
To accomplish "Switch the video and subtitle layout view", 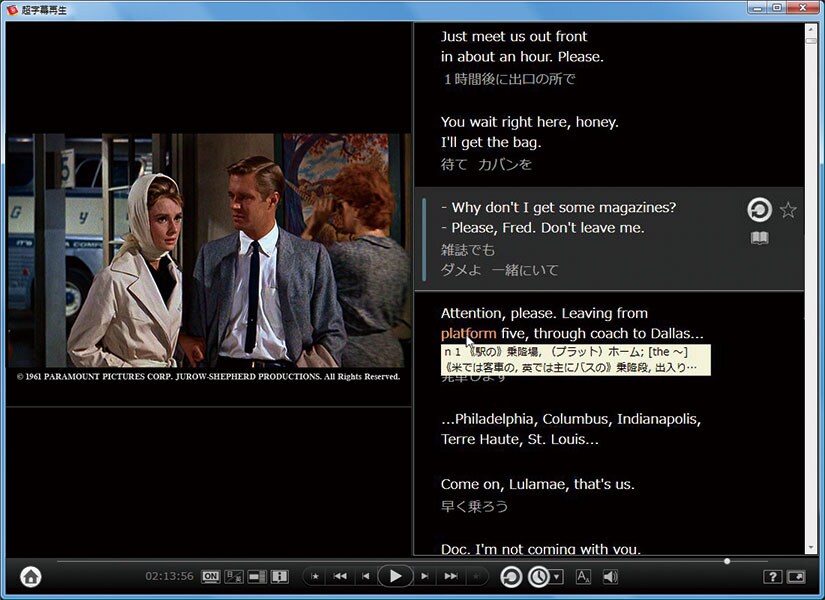I will coord(257,576).
